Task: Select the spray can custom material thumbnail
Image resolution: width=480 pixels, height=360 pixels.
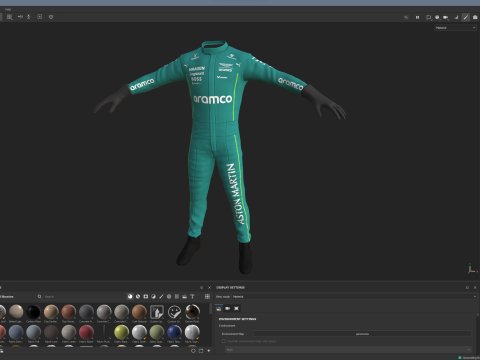Action: [x=157, y=312]
